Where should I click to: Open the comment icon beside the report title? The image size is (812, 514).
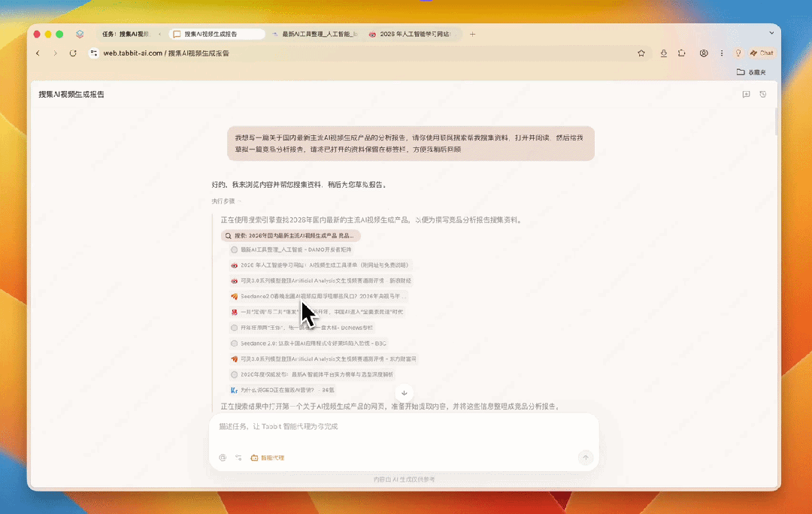[x=745, y=94]
